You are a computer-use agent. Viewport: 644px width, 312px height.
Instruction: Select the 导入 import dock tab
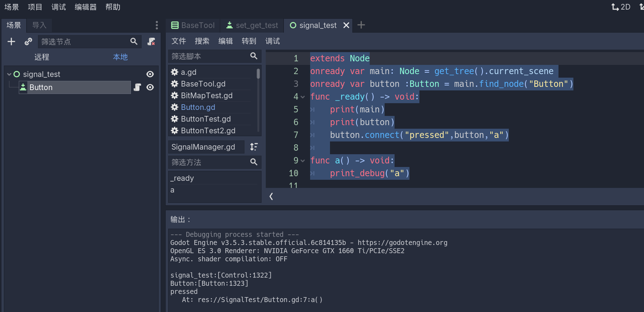point(39,25)
